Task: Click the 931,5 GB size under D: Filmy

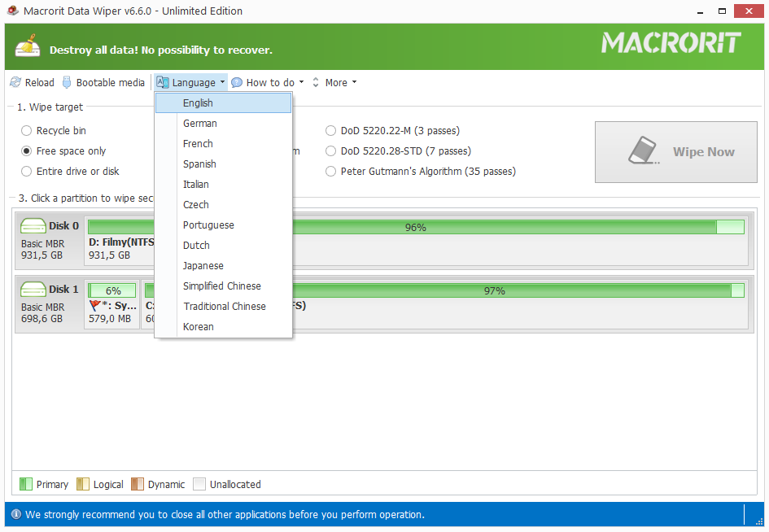Action: [109, 255]
